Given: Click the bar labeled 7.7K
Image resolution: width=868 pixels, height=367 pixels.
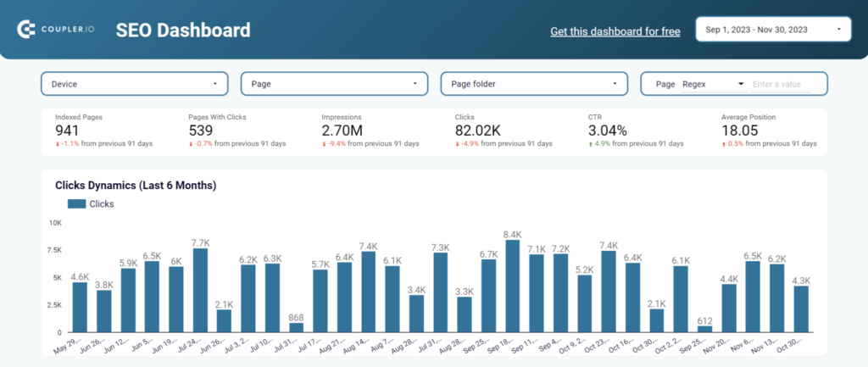Looking at the screenshot, I should pyautogui.click(x=200, y=291).
